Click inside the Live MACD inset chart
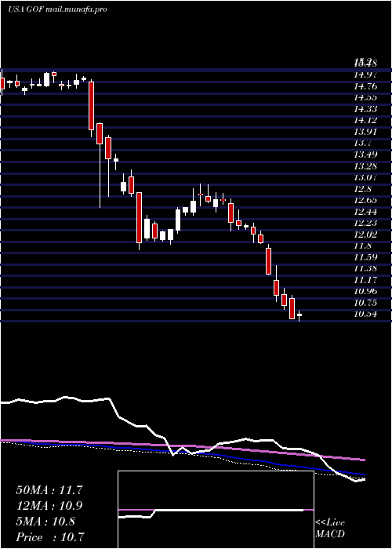392x549 pixels. pyautogui.click(x=216, y=510)
